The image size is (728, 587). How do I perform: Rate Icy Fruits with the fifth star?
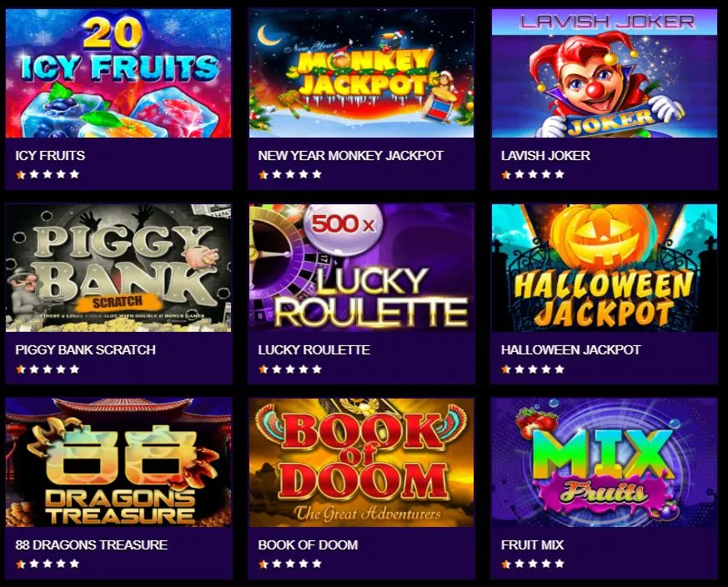(74, 174)
